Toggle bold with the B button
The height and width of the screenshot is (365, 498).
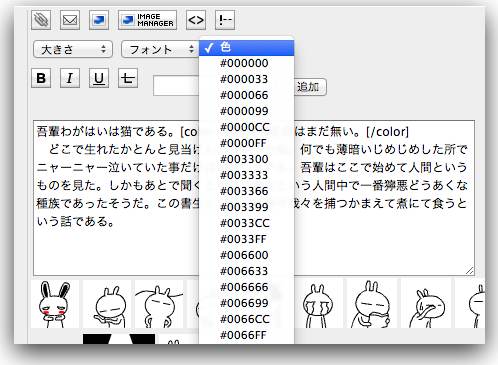pos(41,78)
